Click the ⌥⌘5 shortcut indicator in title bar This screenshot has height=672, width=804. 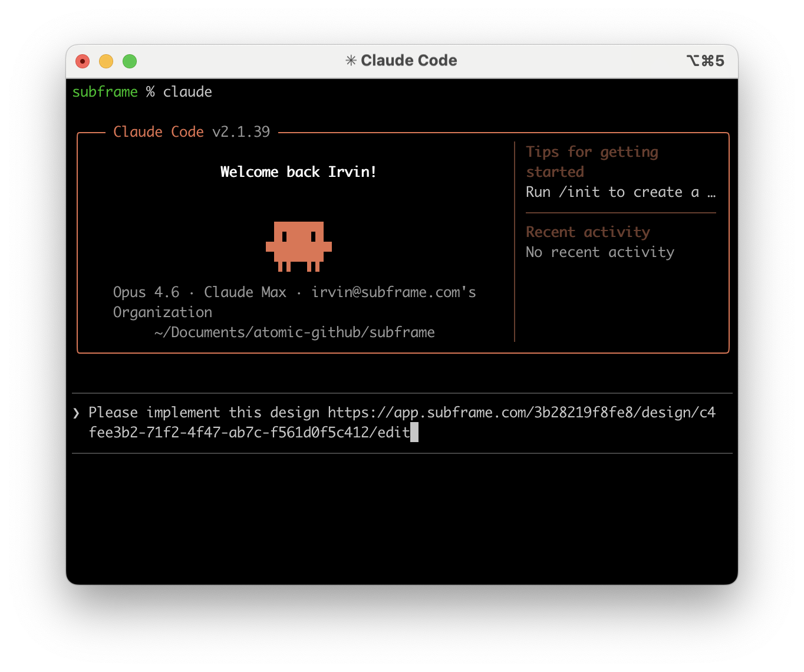coord(705,61)
